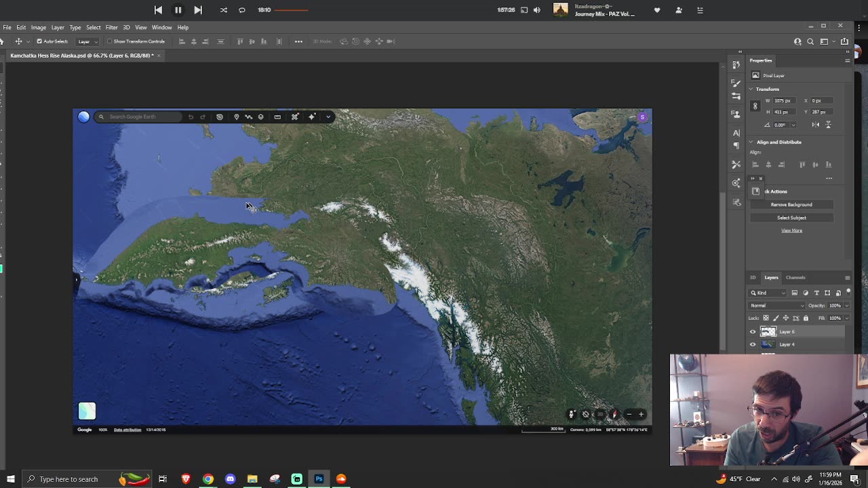The width and height of the screenshot is (868, 488).
Task: Collapse the Transform section
Action: (751, 89)
